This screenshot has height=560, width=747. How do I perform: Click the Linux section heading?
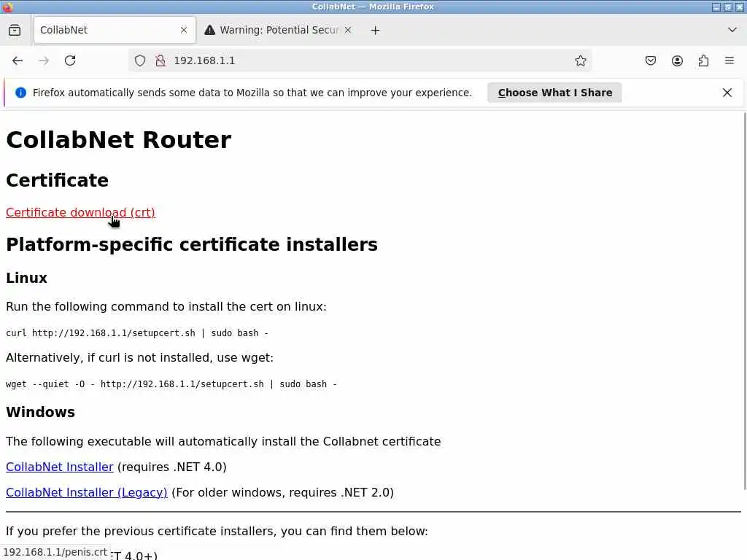click(x=26, y=278)
